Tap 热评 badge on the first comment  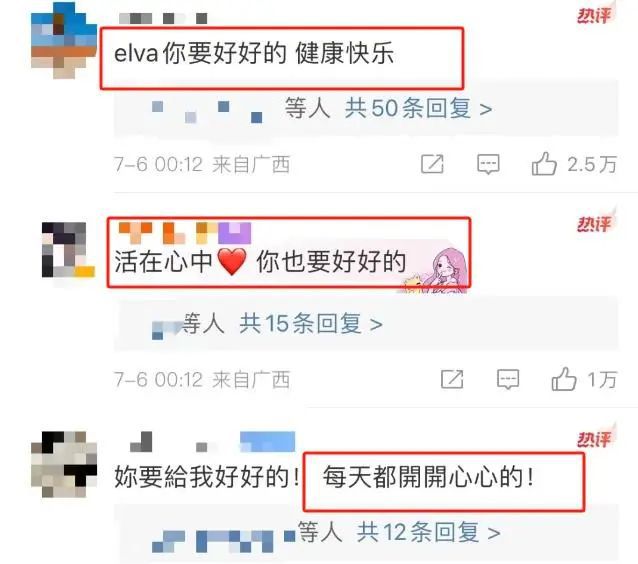tap(595, 15)
